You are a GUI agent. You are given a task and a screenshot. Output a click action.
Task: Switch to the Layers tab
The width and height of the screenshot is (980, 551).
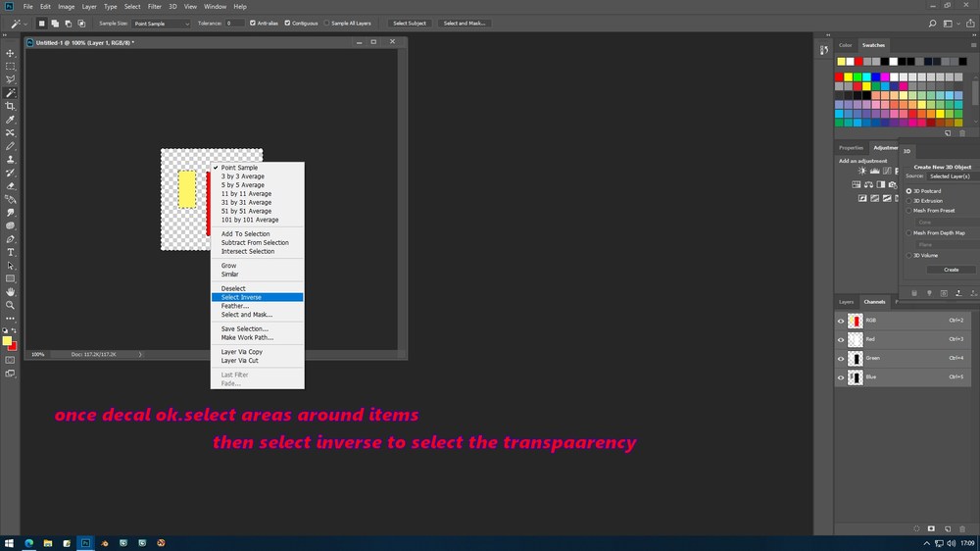(847, 301)
